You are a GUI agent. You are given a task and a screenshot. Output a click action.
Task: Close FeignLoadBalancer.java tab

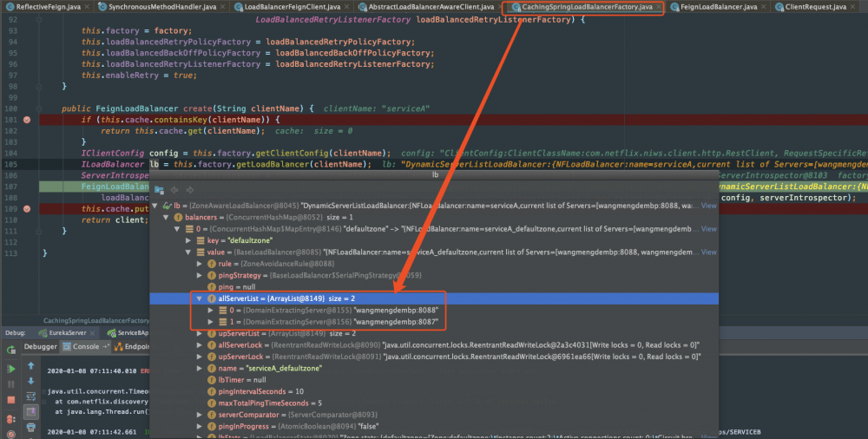coord(763,7)
